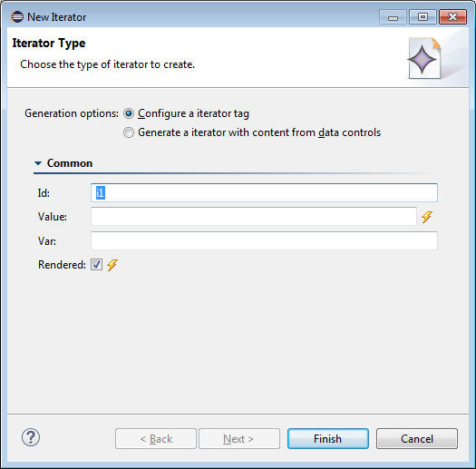Maximize the New Iterator dialog window

(423, 17)
